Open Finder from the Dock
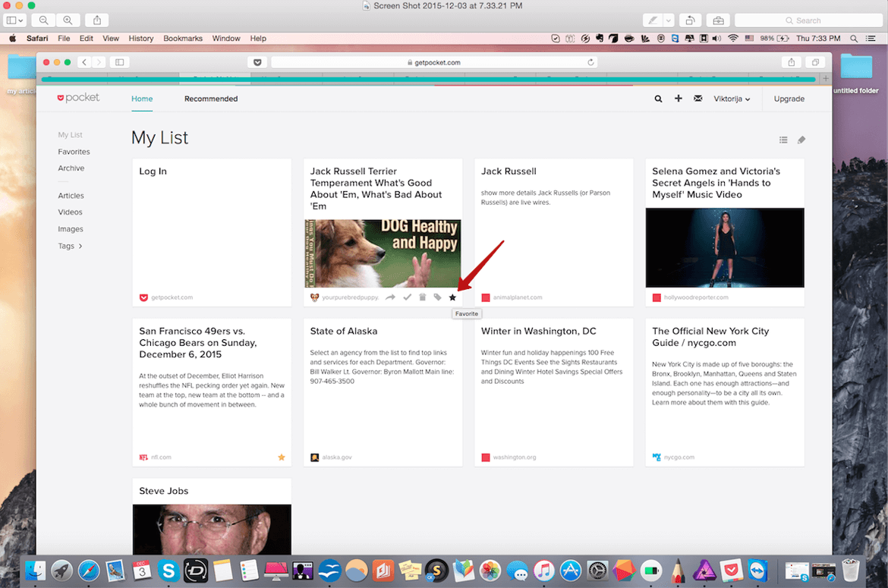Image resolution: width=888 pixels, height=588 pixels. point(35,571)
